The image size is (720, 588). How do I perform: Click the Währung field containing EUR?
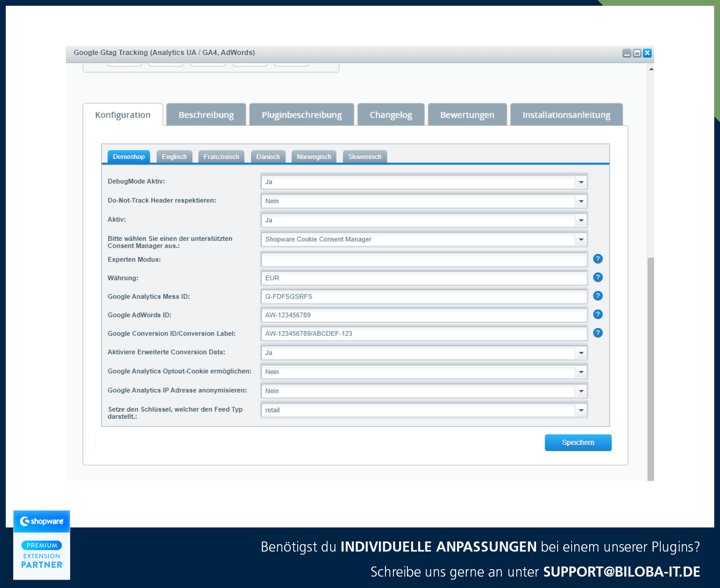click(x=424, y=278)
